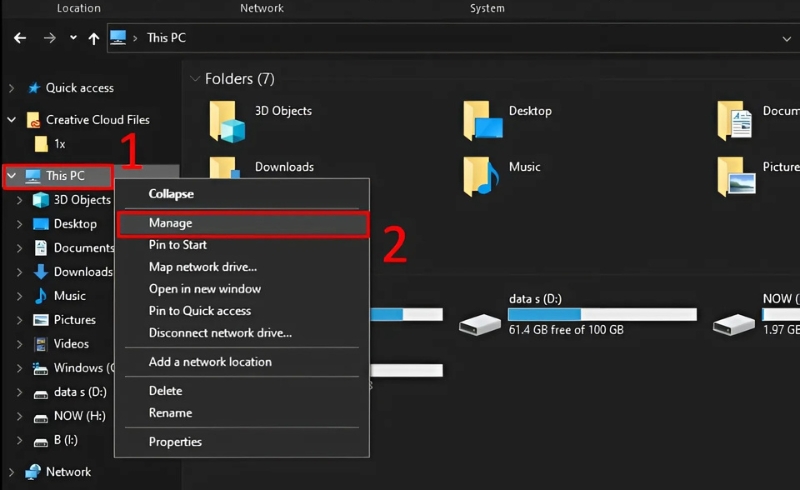Select the Windows drive icon in sidebar
The height and width of the screenshot is (490, 800).
40,368
